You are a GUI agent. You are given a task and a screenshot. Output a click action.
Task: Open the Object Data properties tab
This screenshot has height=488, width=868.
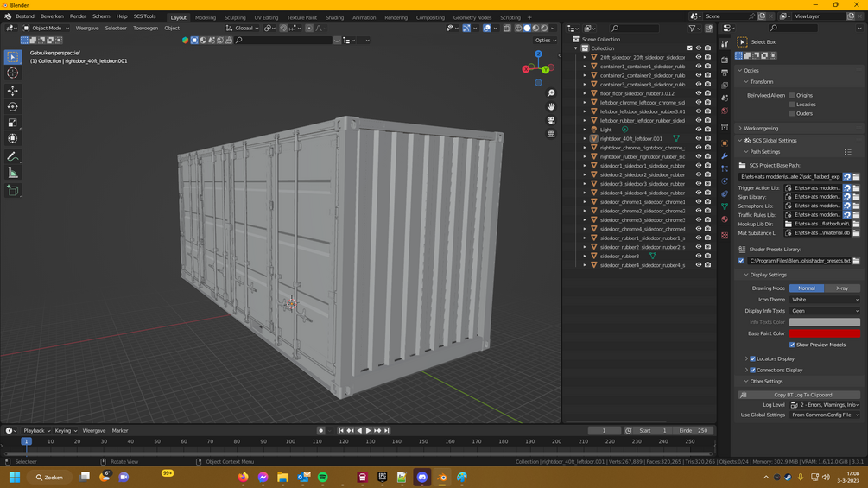tap(725, 206)
